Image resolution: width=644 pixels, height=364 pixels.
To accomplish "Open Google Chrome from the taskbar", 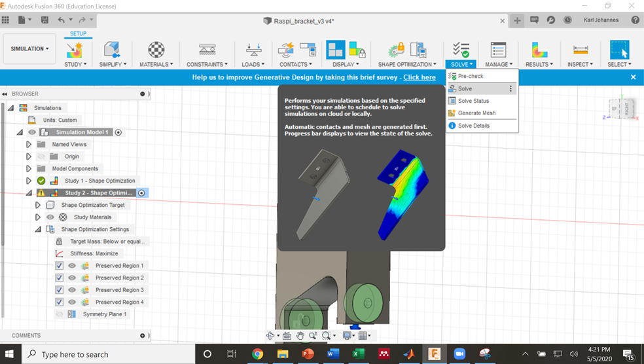I will click(x=257, y=354).
